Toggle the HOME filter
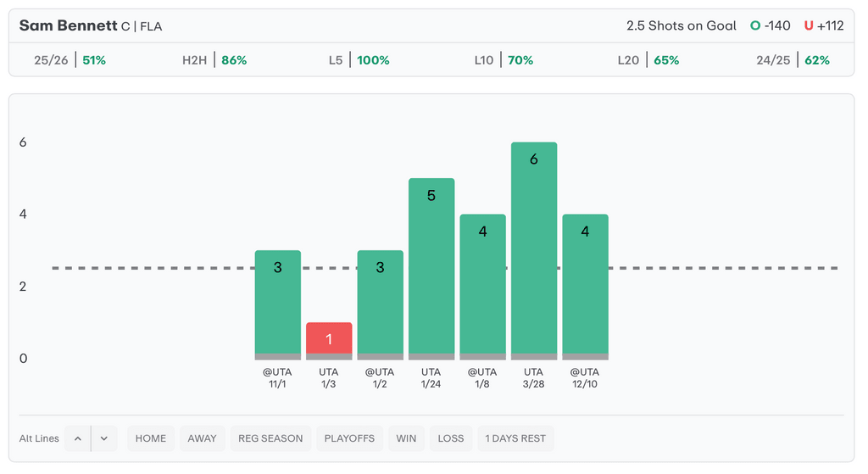 click(x=151, y=438)
